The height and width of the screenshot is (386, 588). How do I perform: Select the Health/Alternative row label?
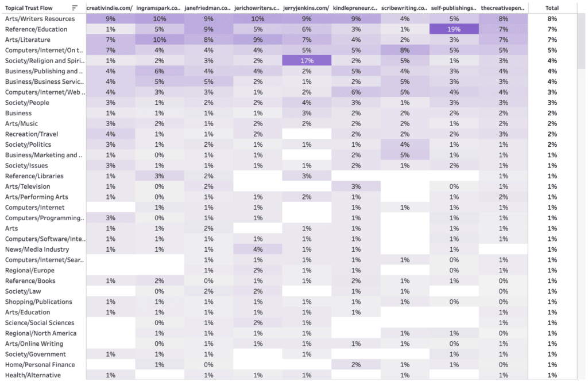point(33,375)
